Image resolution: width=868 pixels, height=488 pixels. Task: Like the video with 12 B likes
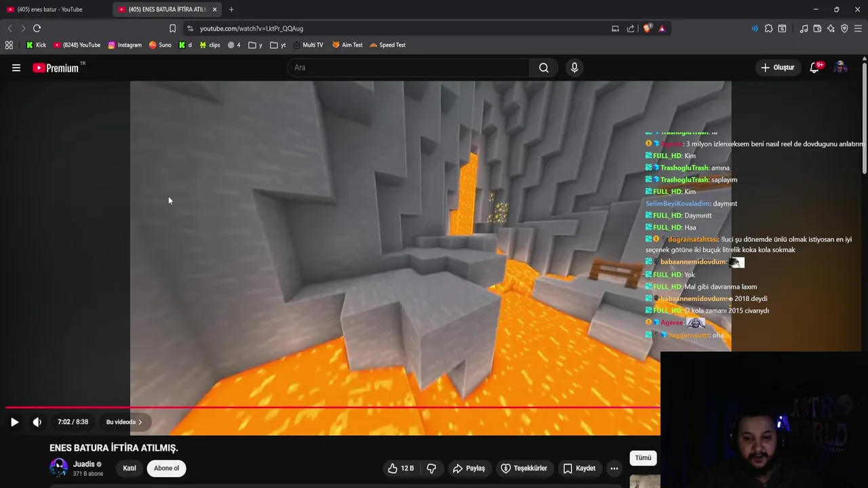400,468
